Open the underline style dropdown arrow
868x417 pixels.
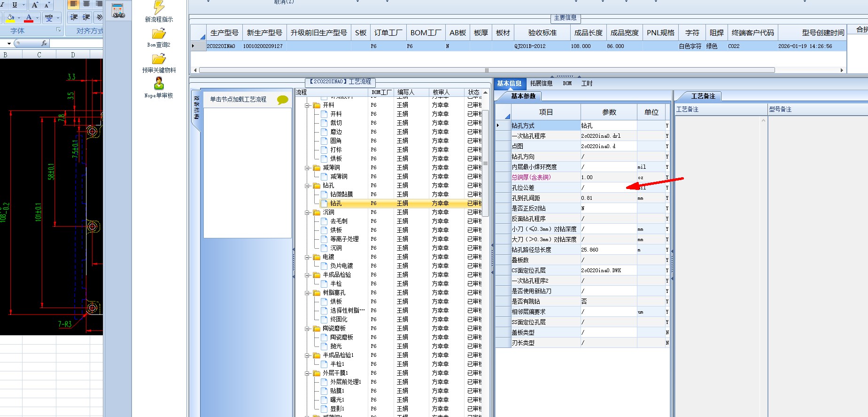click(x=23, y=5)
